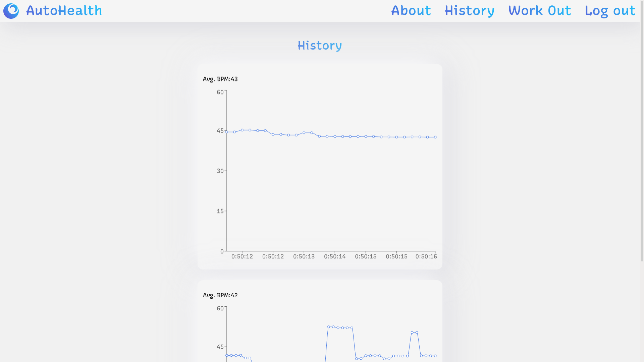Image resolution: width=644 pixels, height=362 pixels.
Task: Open the About page
Action: pos(411,11)
